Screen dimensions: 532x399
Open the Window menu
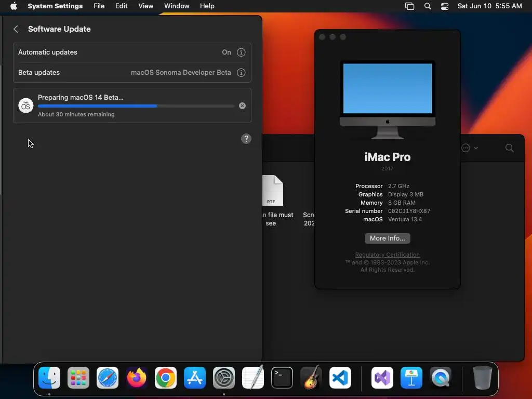[x=177, y=6]
